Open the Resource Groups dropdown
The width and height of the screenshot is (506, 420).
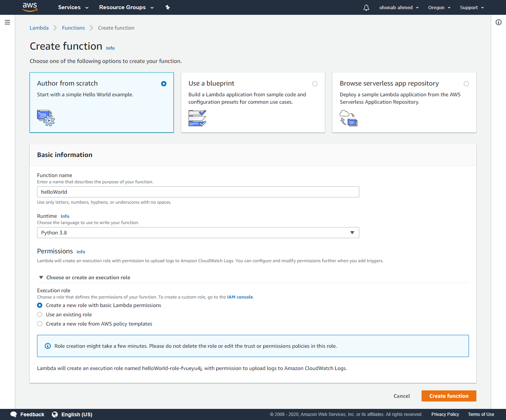[x=126, y=7]
